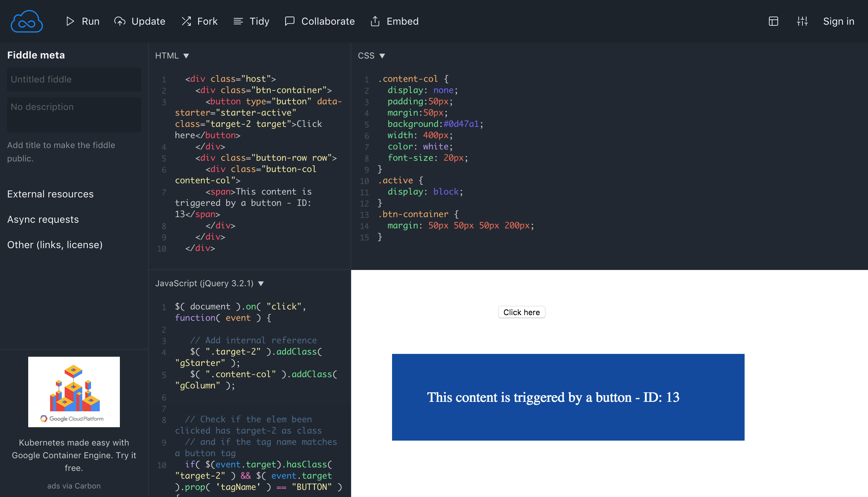Expand External resources section
Image resolution: width=868 pixels, height=497 pixels.
[x=50, y=194]
